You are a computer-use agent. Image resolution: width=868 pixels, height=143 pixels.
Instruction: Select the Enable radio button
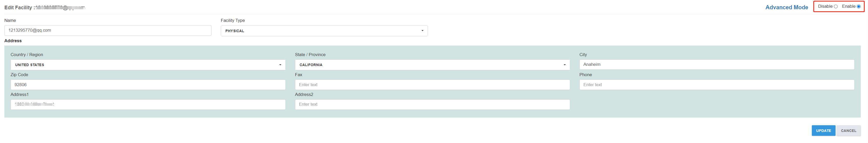(x=858, y=6)
